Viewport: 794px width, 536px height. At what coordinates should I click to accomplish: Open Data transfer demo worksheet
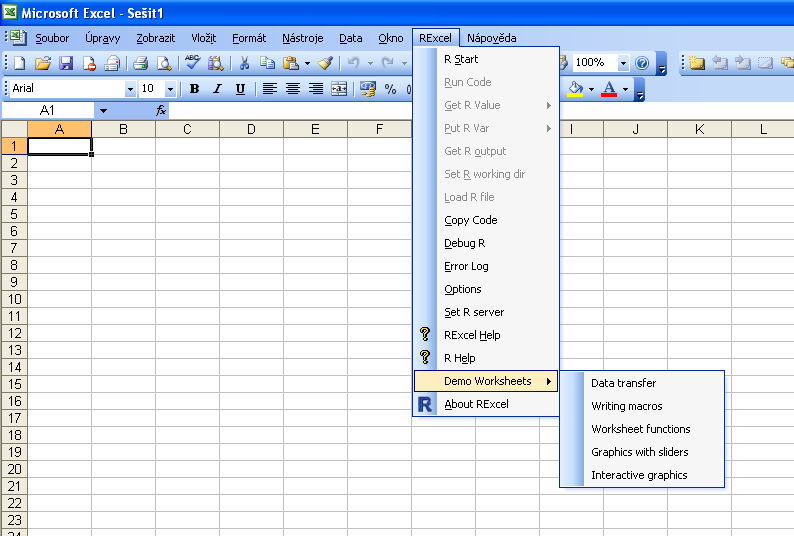[642, 383]
